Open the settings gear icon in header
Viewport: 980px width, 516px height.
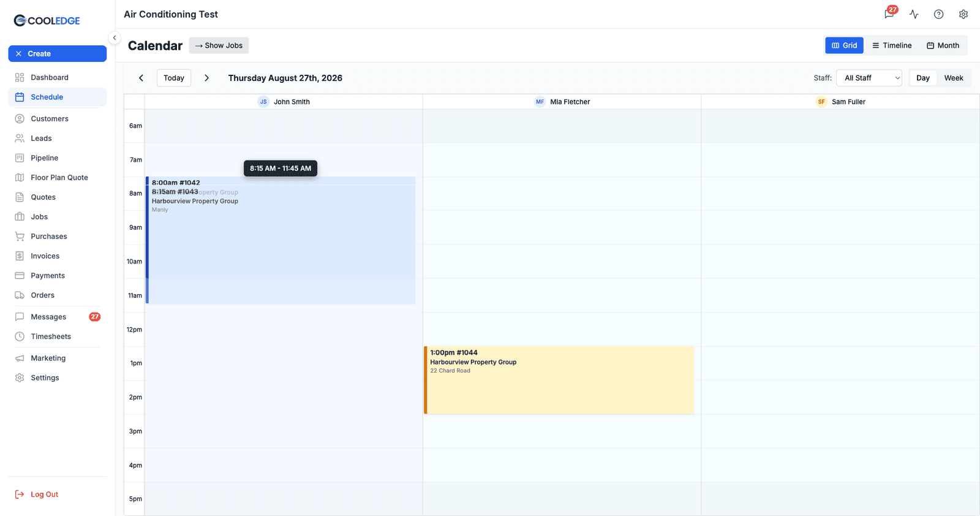[963, 14]
